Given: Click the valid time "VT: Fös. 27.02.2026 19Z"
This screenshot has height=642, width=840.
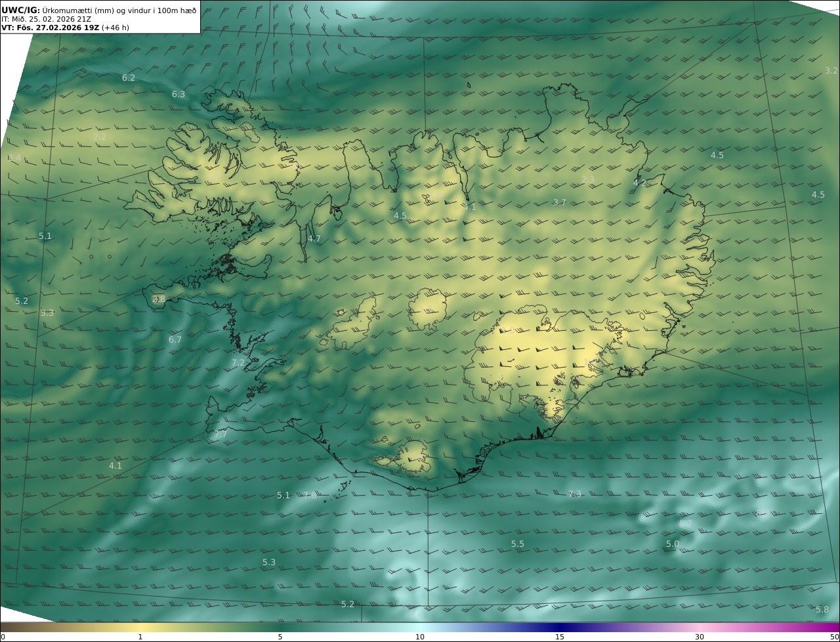Looking at the screenshot, I should (x=50, y=28).
